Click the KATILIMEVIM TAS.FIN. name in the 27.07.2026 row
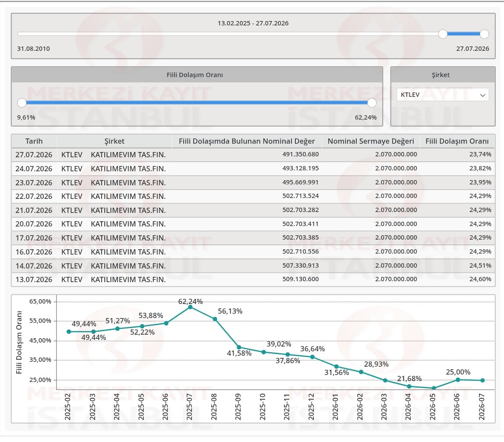Image resolution: width=504 pixels, height=442 pixels. (128, 155)
